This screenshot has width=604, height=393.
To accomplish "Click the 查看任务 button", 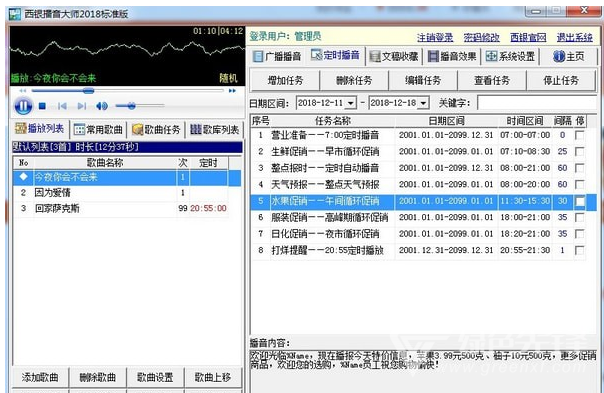I will (492, 80).
